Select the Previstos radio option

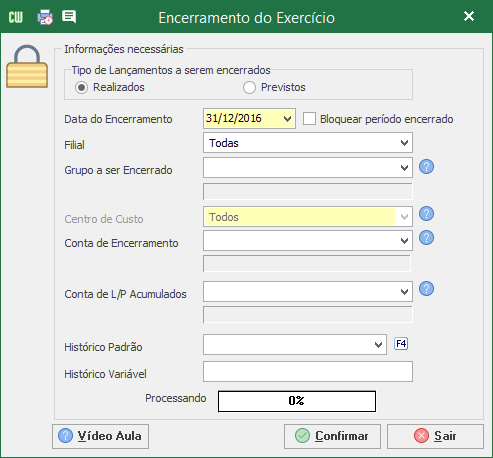pos(249,88)
